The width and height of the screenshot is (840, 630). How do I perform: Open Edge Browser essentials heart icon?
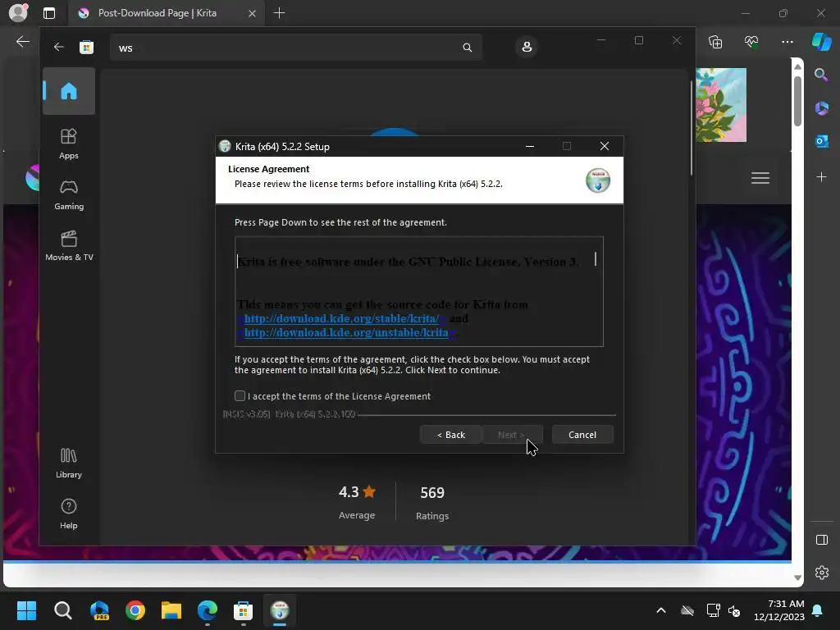751,42
